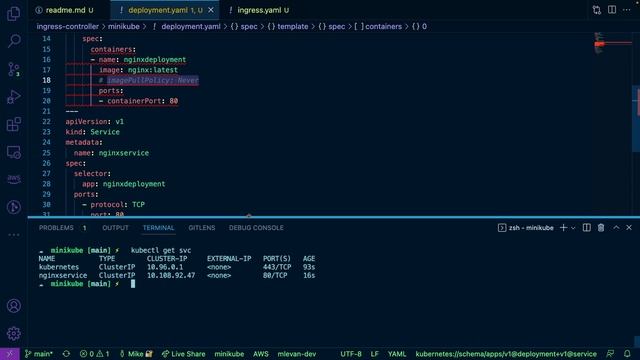Open the Run and Debug view
640x360 pixels.
click(13, 97)
